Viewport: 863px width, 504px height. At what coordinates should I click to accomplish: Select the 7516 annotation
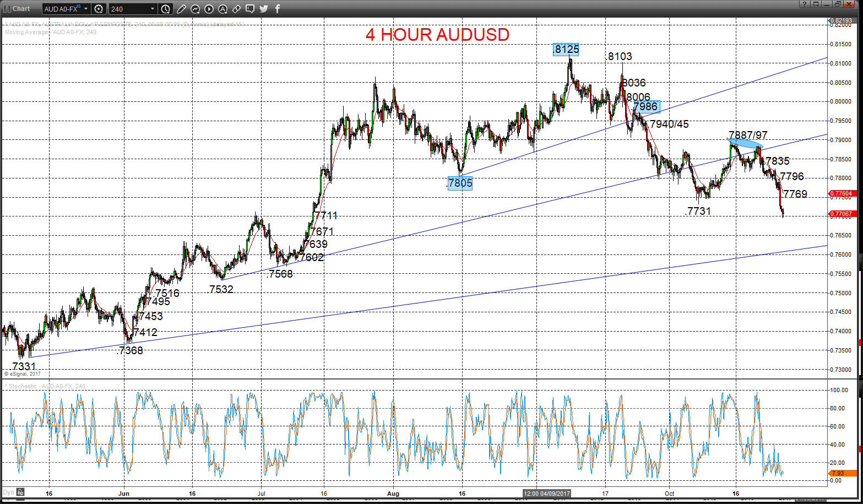[x=167, y=293]
